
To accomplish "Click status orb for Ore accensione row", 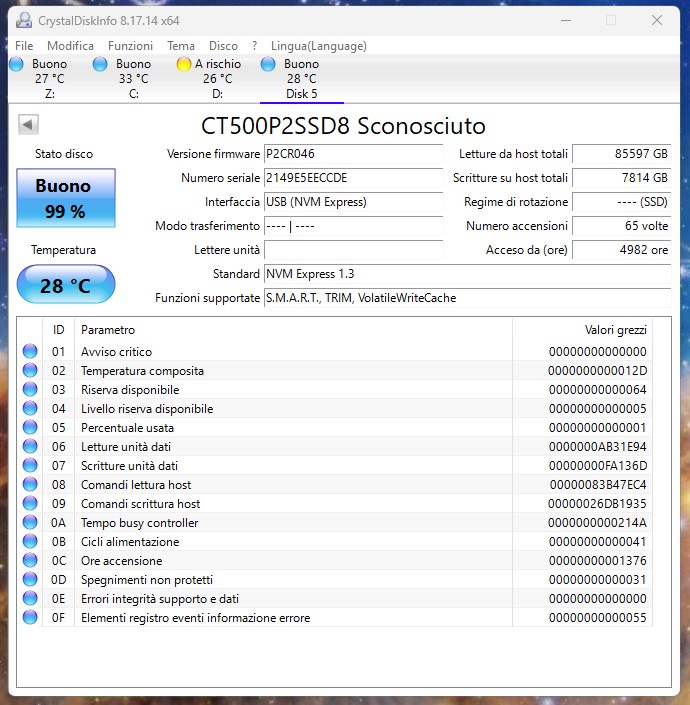I will point(30,560).
